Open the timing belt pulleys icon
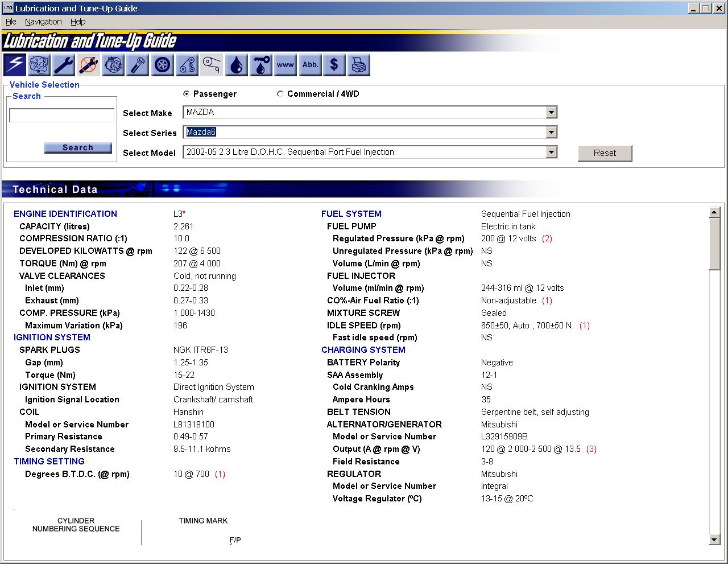Screen dimensions: 728x564 click(187, 65)
